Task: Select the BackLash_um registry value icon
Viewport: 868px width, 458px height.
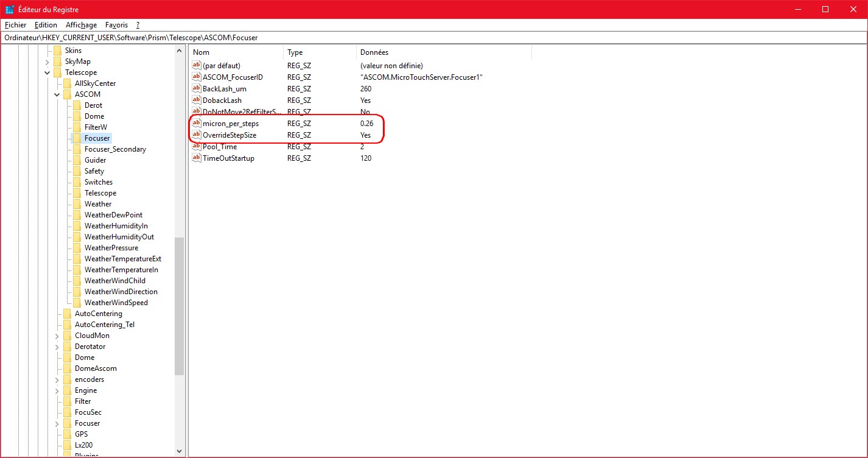Action: click(x=197, y=89)
